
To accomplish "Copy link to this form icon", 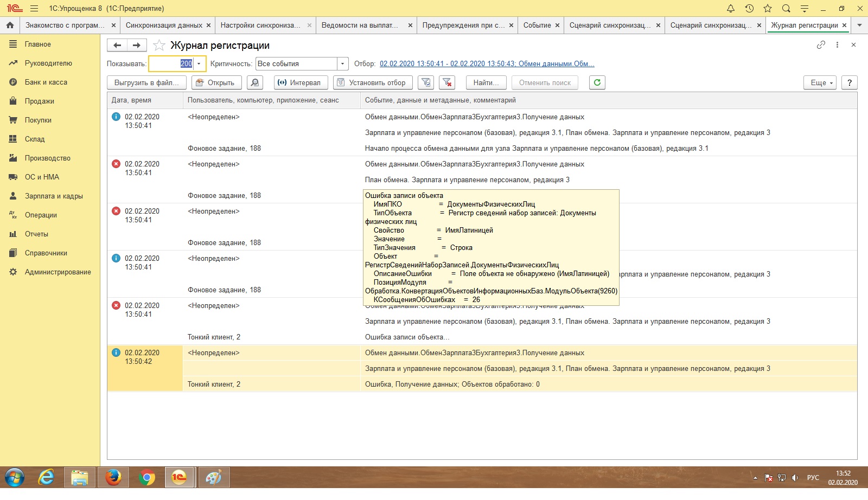I will pos(821,45).
